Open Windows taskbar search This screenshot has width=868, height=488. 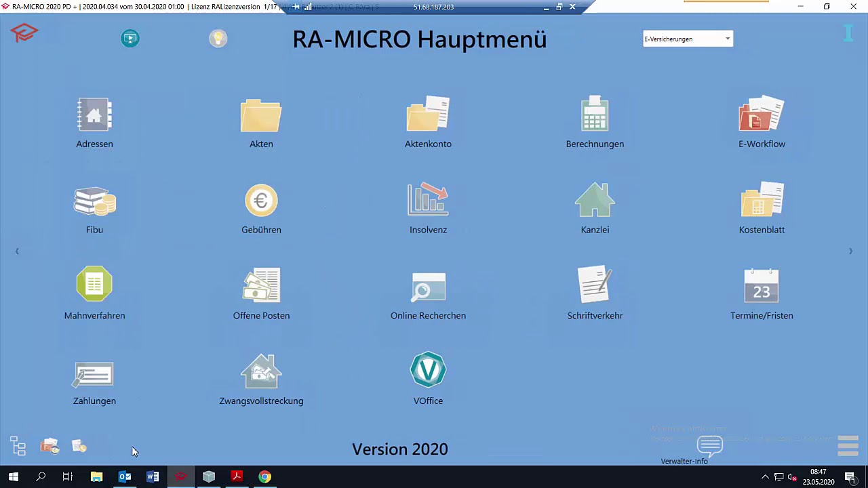41,476
